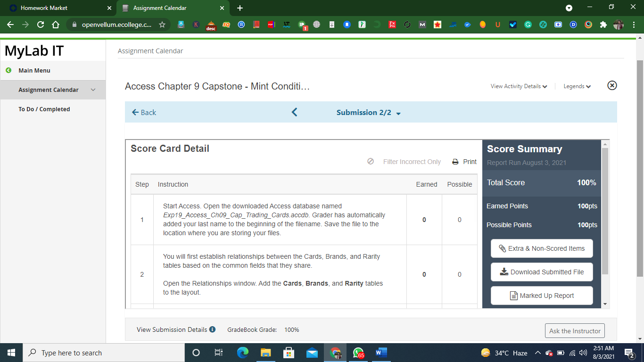The height and width of the screenshot is (362, 644).
Task: Open Extra & Non-Scored Items
Action: point(542,248)
